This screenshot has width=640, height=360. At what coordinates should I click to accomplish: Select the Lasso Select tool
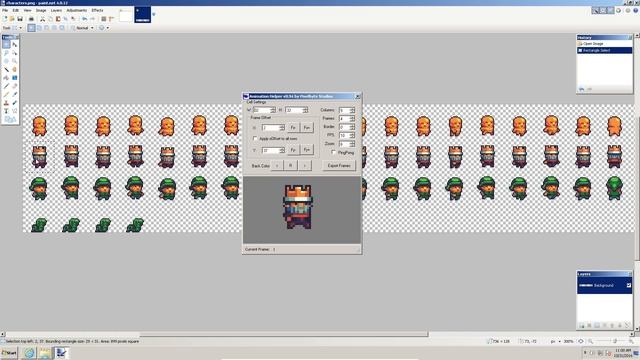click(x=6, y=53)
